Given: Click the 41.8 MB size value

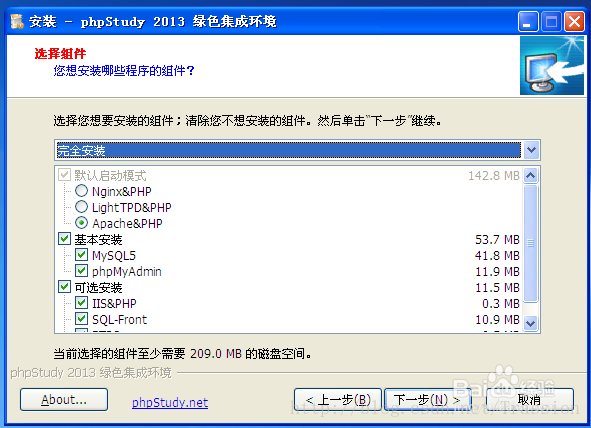Looking at the screenshot, I should 497,255.
